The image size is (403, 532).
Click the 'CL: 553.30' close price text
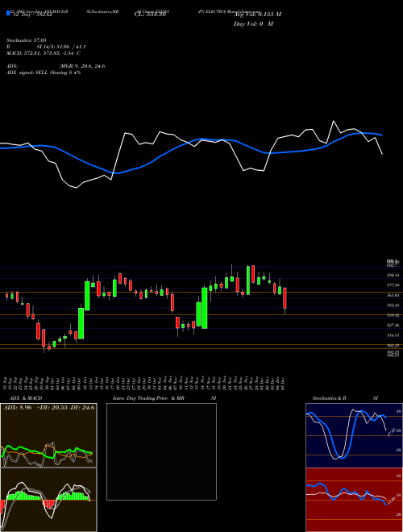point(150,15)
